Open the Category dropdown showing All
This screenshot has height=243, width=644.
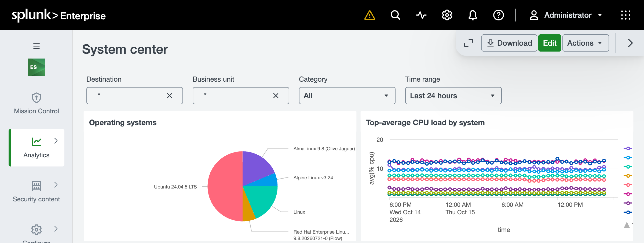click(347, 96)
